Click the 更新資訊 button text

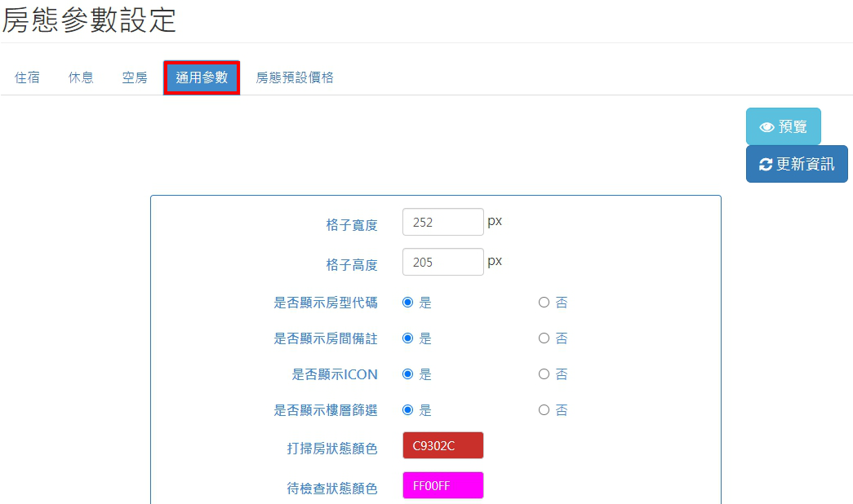tap(805, 165)
